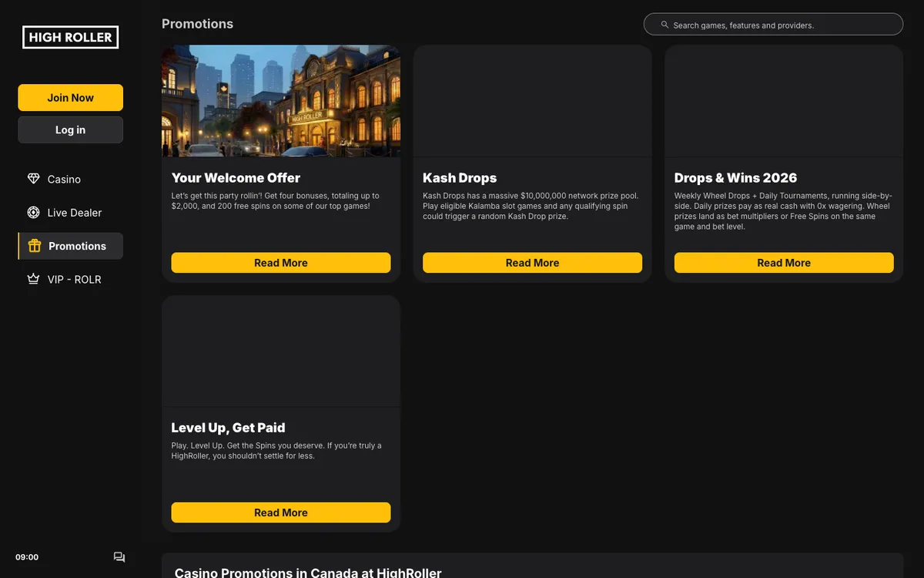Read more about Level Up, Get Paid

pos(281,512)
